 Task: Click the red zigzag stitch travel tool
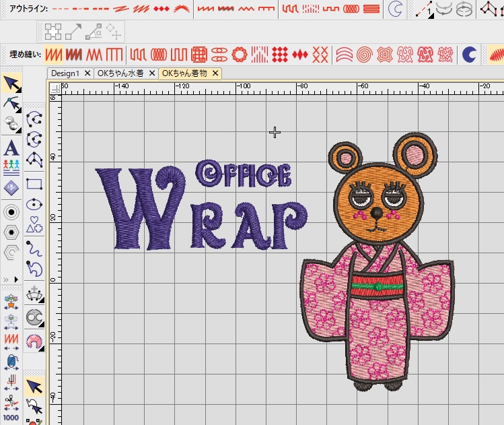coord(11,341)
